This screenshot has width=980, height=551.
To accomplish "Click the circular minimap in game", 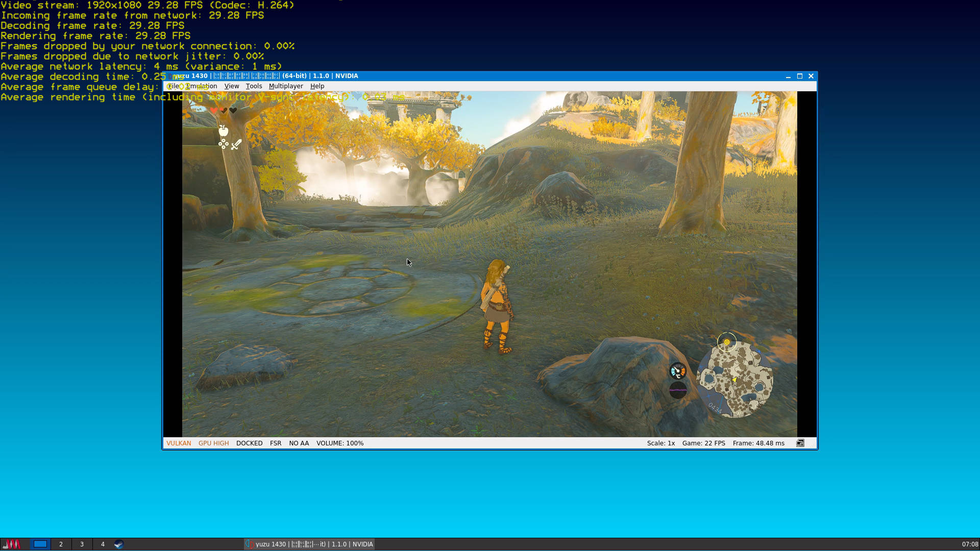I will (x=735, y=380).
